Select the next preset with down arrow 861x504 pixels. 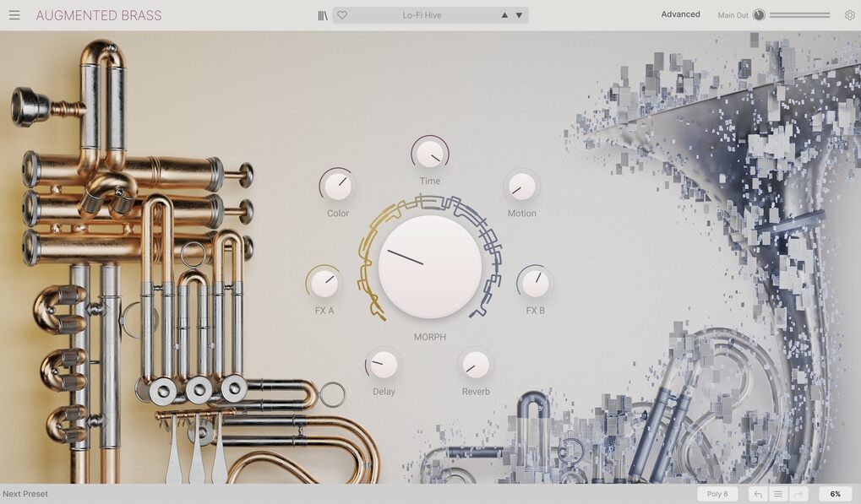pos(517,14)
